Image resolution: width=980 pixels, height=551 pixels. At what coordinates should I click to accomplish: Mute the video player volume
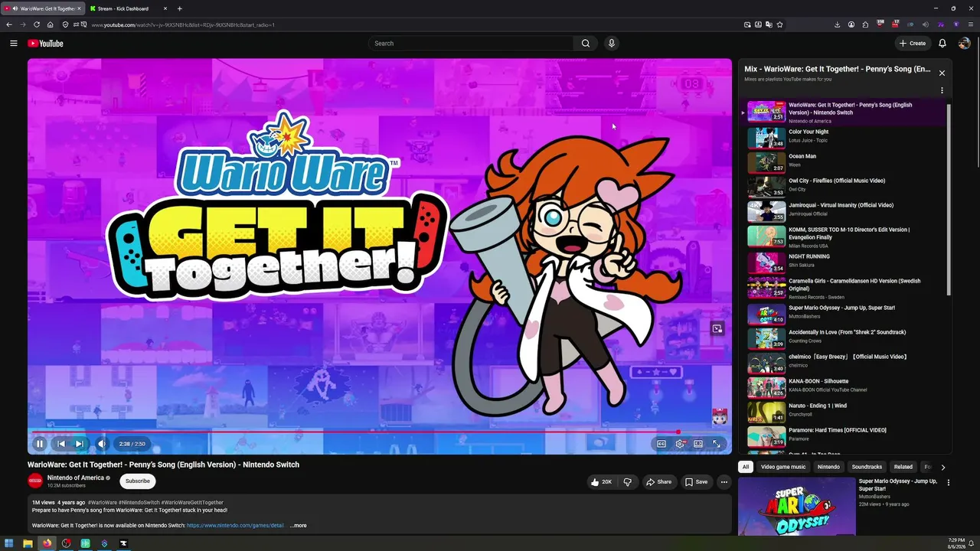(x=102, y=444)
